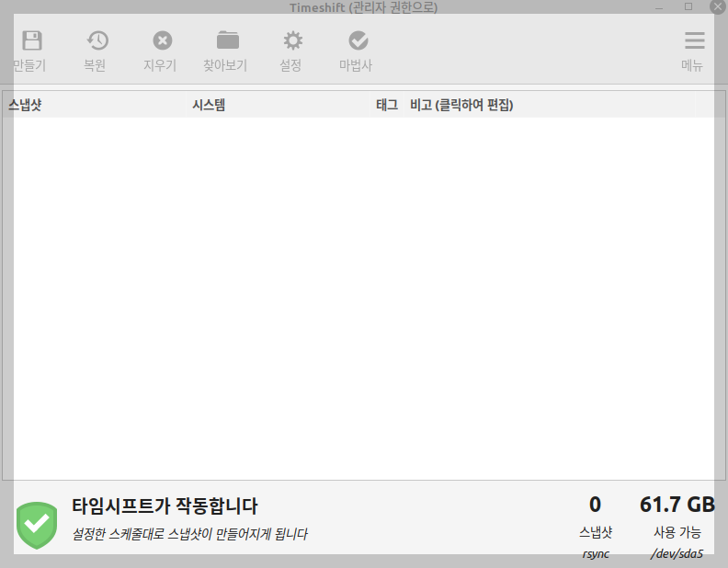
Task: Click the 비고 (클릭하여 편집) column header
Action: [x=550, y=105]
